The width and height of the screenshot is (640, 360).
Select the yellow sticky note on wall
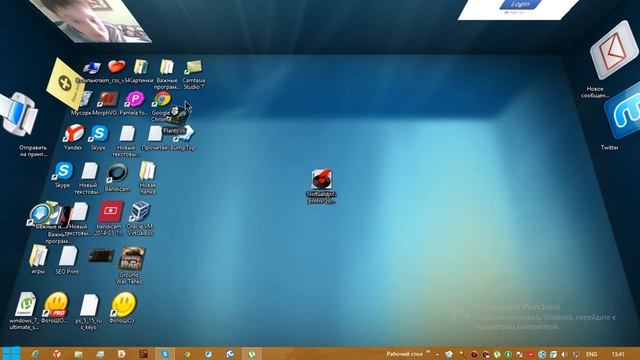pos(65,84)
